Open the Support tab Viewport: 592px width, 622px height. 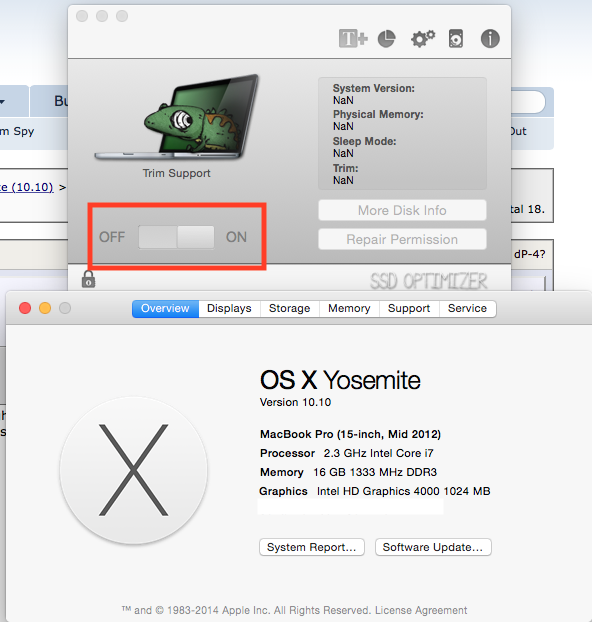click(x=409, y=308)
